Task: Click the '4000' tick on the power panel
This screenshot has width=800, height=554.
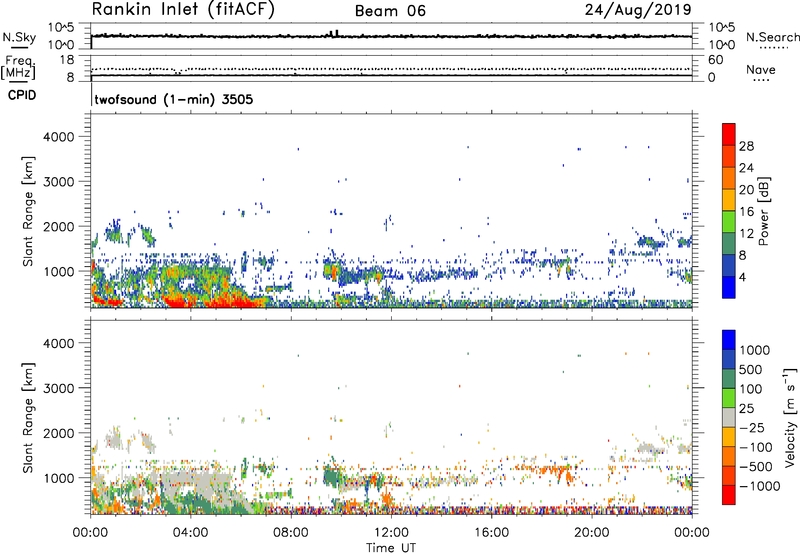Action: point(59,137)
